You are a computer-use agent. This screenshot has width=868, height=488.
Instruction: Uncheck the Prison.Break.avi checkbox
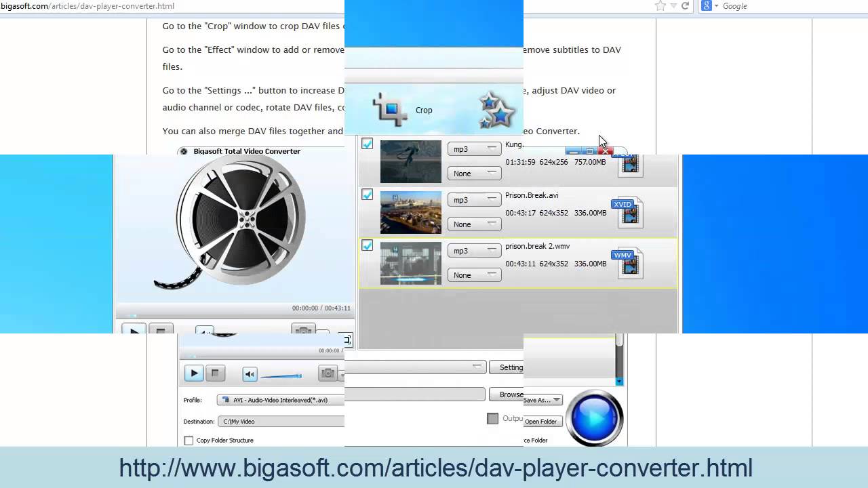(x=367, y=195)
